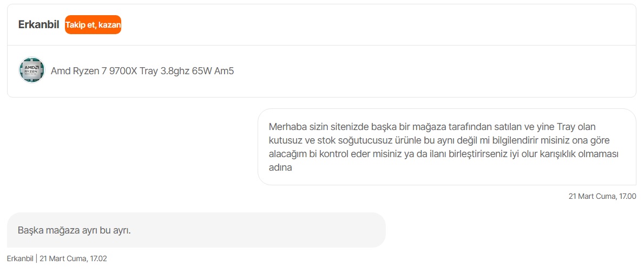Viewport: 644px width, 272px height.
Task: Click the word 'Başka' in the seller reply
Action: (31, 230)
